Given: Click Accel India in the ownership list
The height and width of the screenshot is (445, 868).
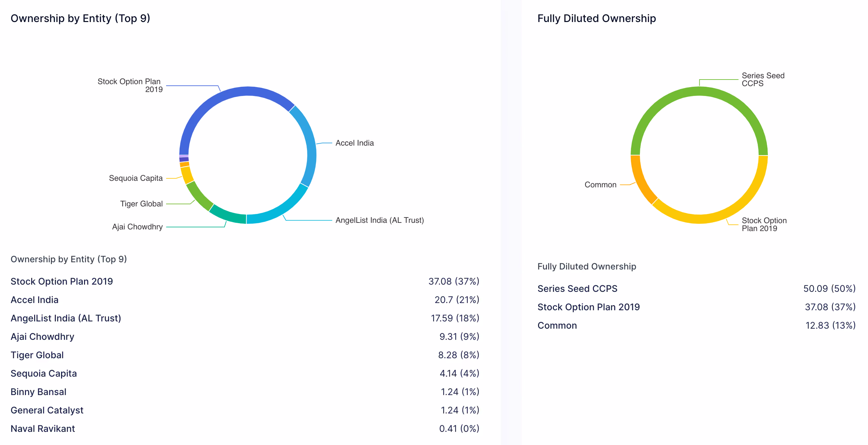Looking at the screenshot, I should (34, 300).
